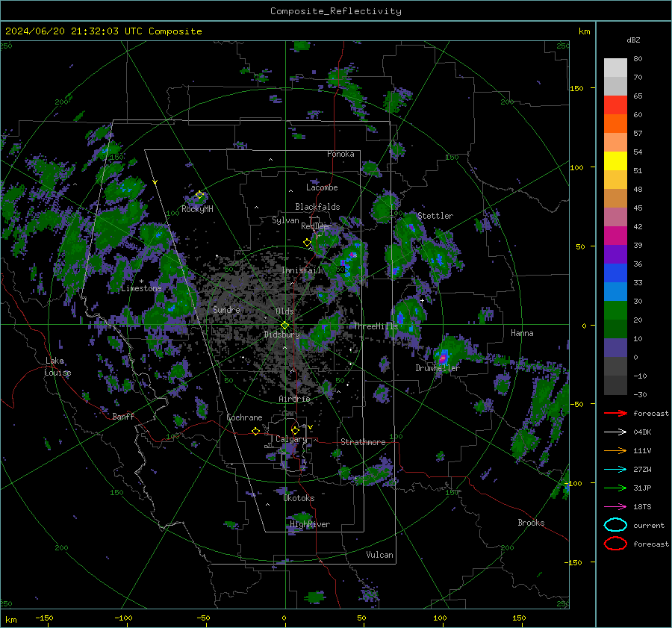Click the Stettler city label
This screenshot has height=628, width=672.
(435, 216)
